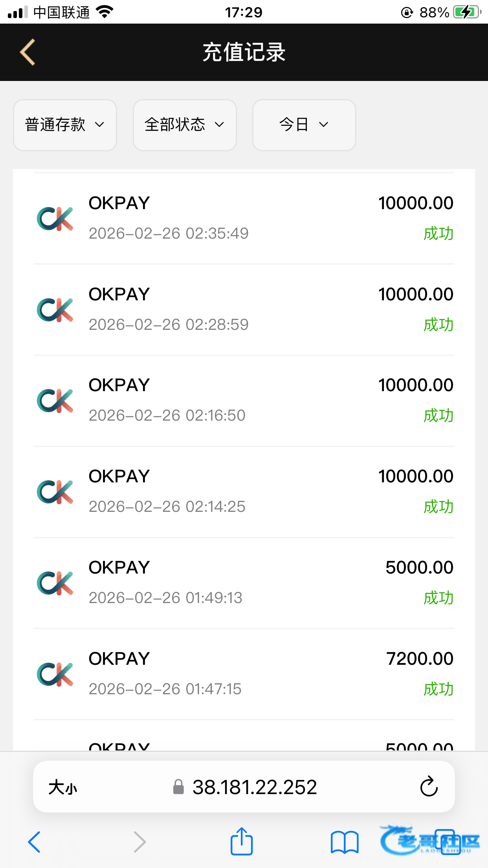Expand the 普通存款 deposit type dropdown
The height and width of the screenshot is (868, 488).
point(65,125)
